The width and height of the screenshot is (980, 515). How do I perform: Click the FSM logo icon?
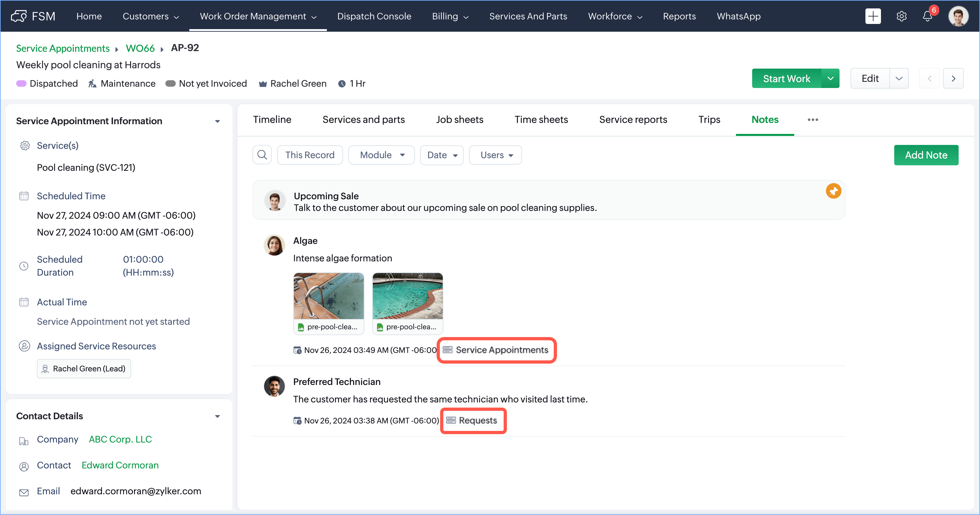19,16
